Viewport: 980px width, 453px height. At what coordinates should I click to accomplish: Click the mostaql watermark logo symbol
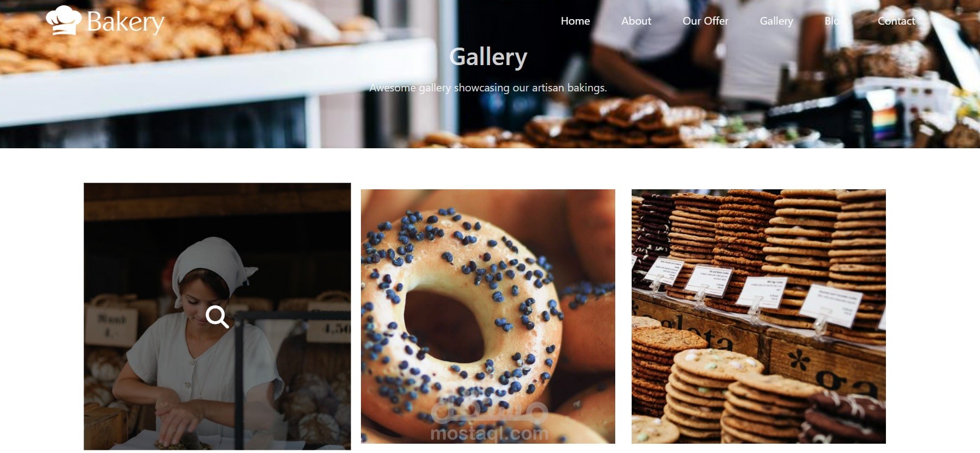click(x=489, y=413)
